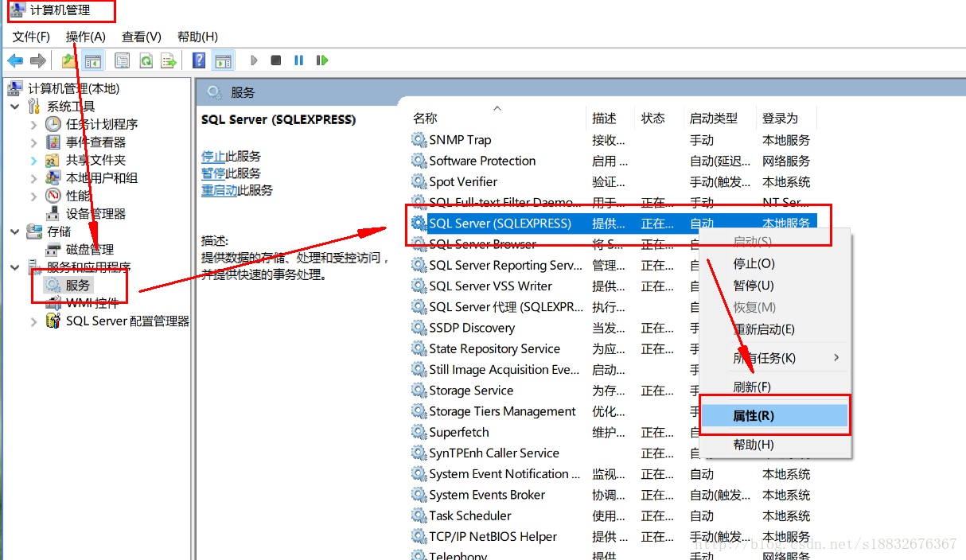The image size is (966, 560).
Task: Click the up-one-level folder icon
Action: 70,60
